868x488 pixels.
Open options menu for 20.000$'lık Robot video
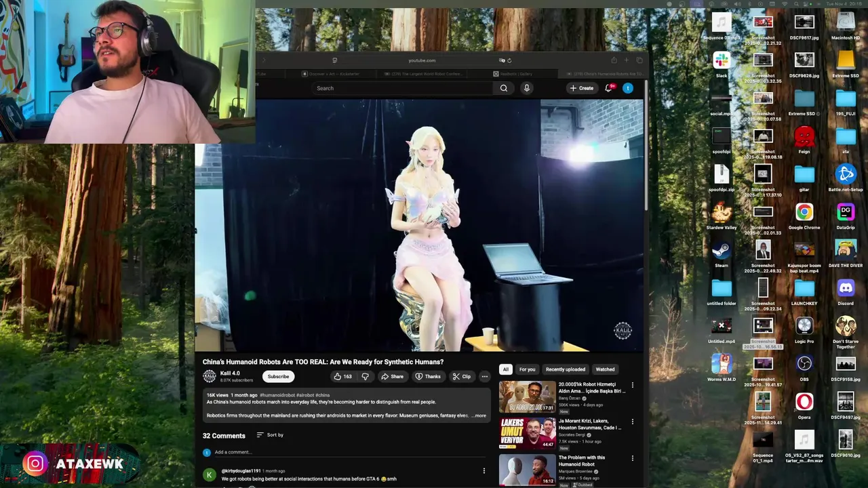[632, 385]
